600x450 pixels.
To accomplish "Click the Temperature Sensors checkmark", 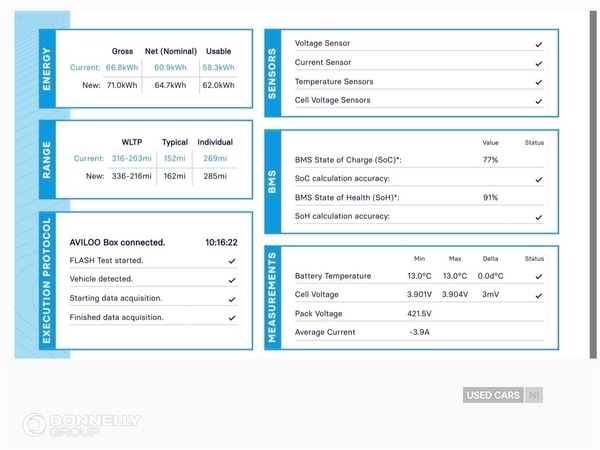I will point(538,82).
